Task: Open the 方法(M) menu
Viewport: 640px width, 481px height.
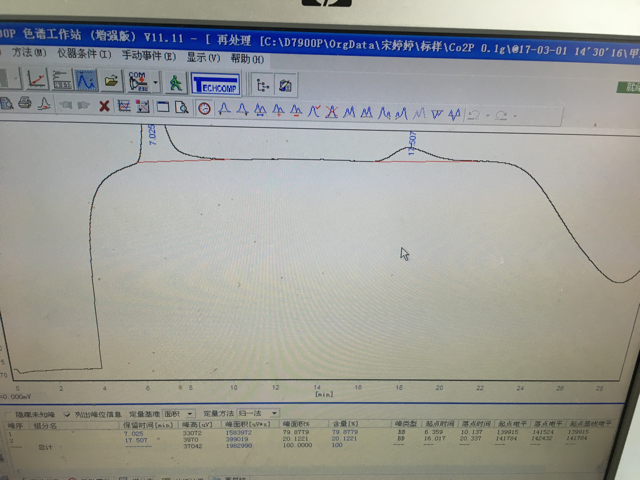Action: pyautogui.click(x=29, y=52)
